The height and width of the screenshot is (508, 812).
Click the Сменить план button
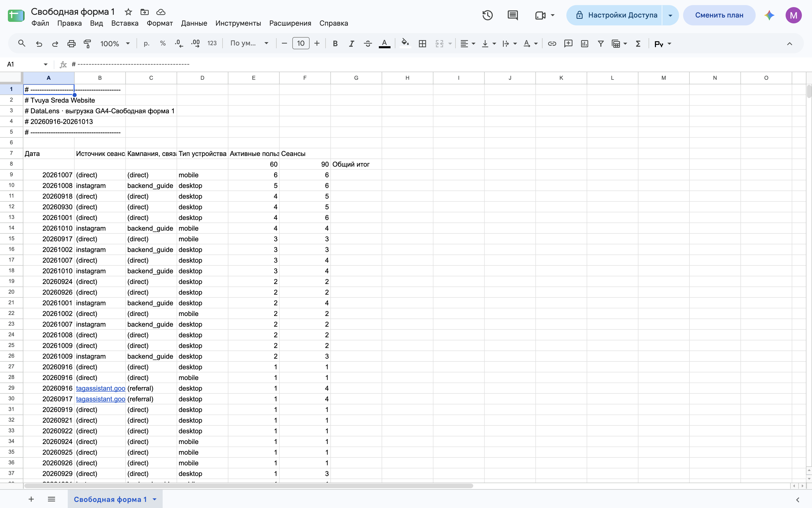tap(719, 15)
